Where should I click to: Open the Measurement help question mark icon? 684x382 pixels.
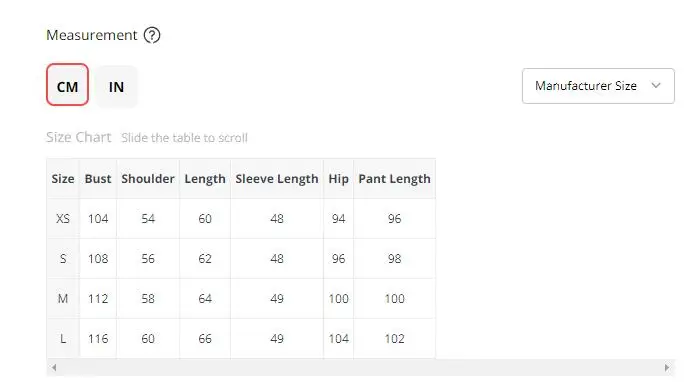[x=152, y=35]
